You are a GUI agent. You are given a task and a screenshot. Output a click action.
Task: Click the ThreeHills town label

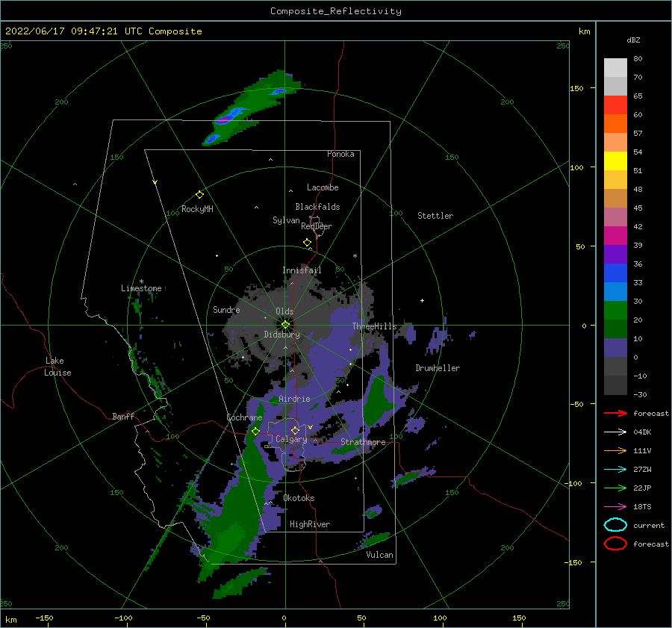(375, 326)
